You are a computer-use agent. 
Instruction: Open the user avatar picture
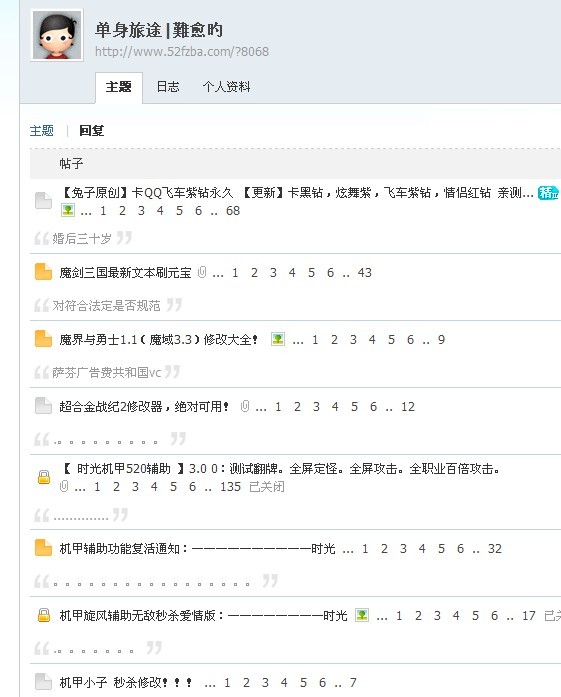click(x=56, y=35)
